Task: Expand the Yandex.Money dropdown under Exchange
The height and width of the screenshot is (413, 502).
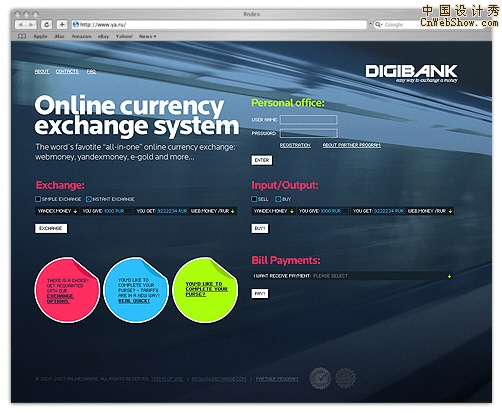Action: point(57,211)
